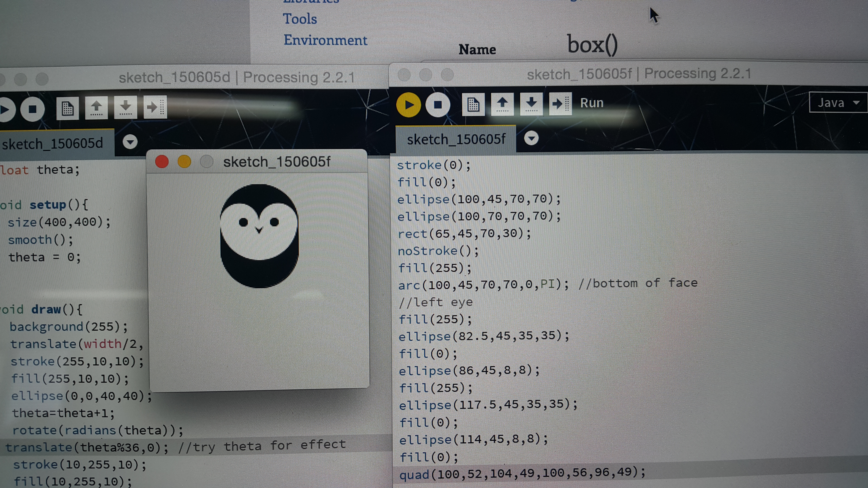Click the 'box()' reference heading in the browser

click(592, 45)
